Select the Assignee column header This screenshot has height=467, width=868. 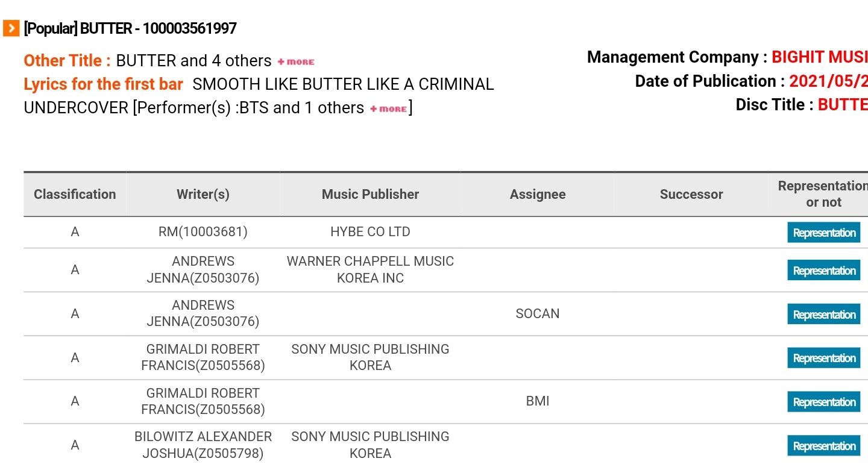click(538, 194)
